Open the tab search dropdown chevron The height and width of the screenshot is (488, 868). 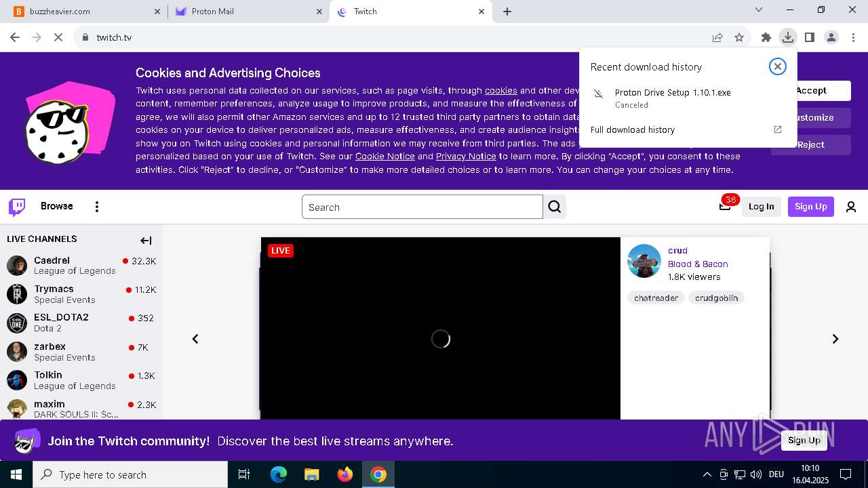click(x=759, y=9)
